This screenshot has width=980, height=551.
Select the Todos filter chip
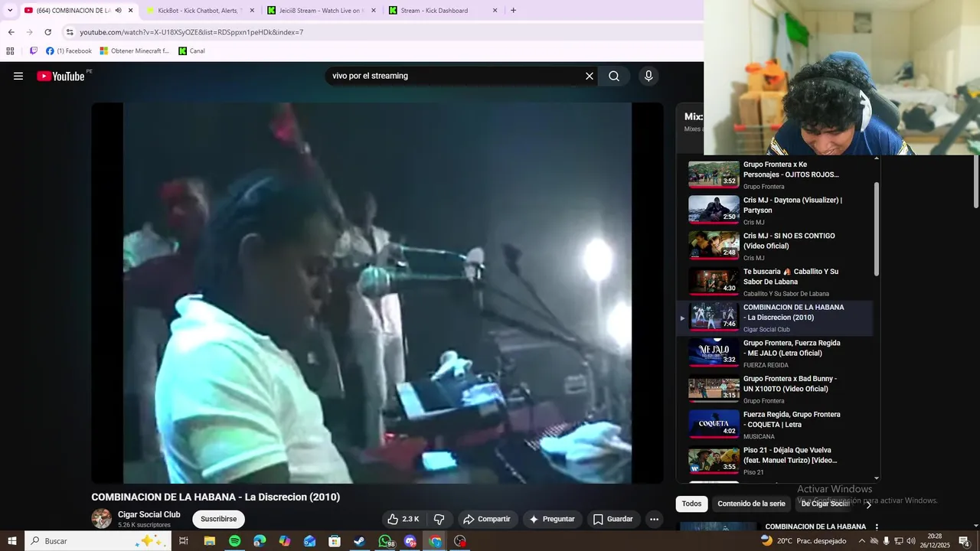(691, 504)
